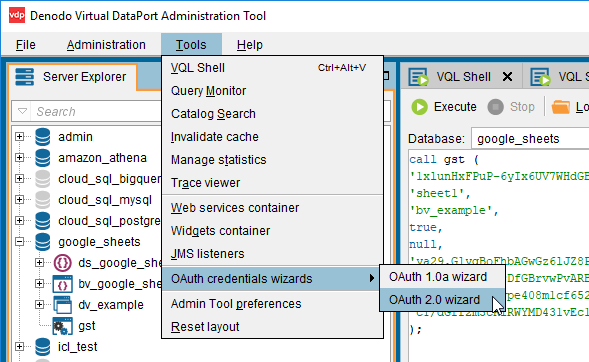The image size is (589, 362).
Task: Open JMS listeners menu entry
Action: pyautogui.click(x=272, y=254)
